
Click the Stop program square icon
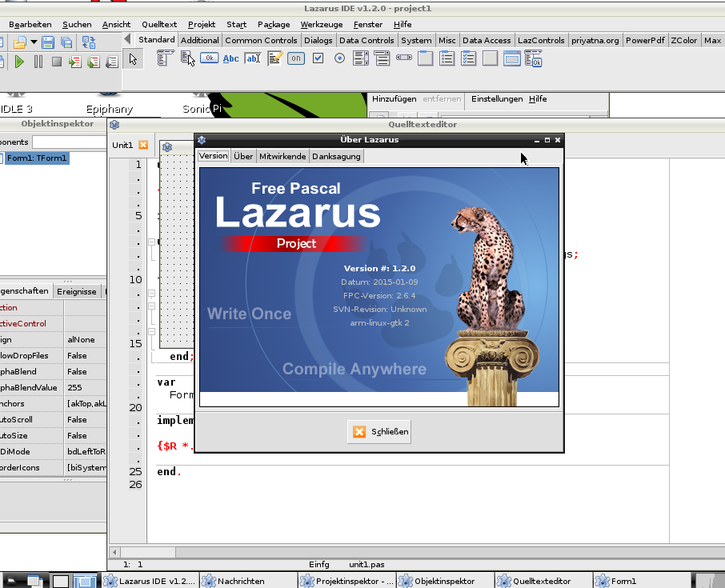pos(57,62)
